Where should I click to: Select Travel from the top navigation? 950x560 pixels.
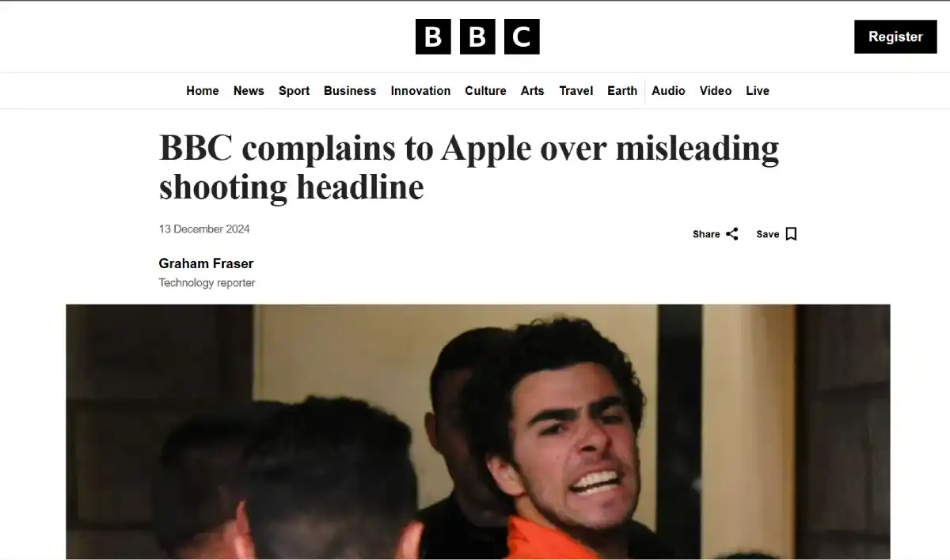pyautogui.click(x=576, y=91)
